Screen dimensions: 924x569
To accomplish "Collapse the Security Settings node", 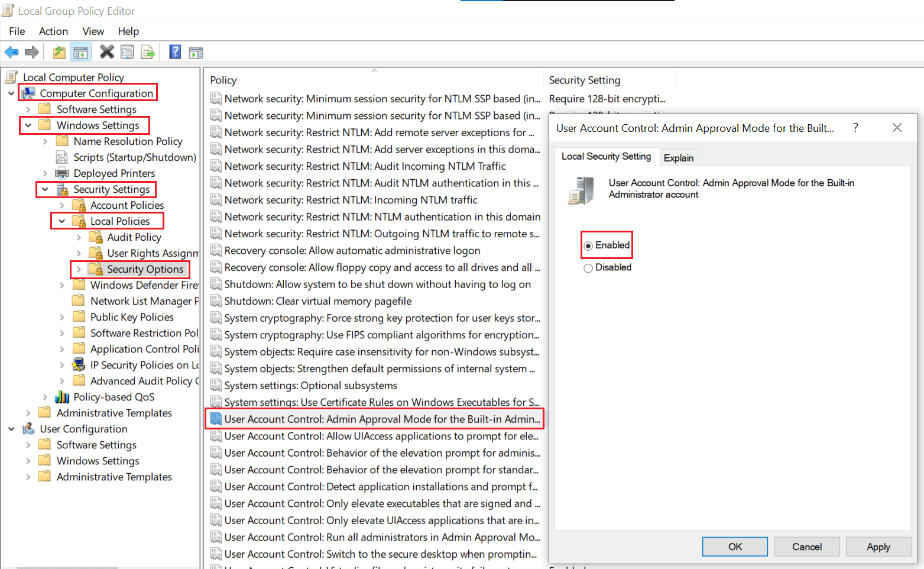I will (x=45, y=189).
